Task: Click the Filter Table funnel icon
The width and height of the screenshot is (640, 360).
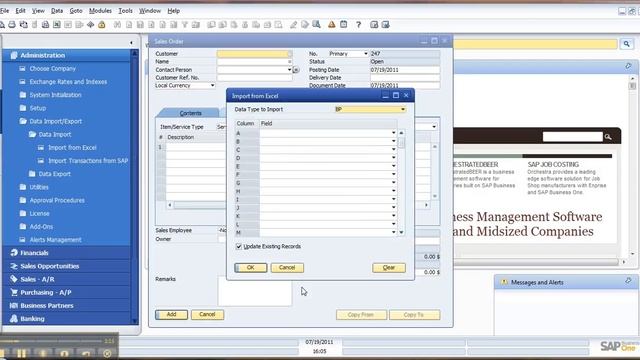Action: click(185, 25)
